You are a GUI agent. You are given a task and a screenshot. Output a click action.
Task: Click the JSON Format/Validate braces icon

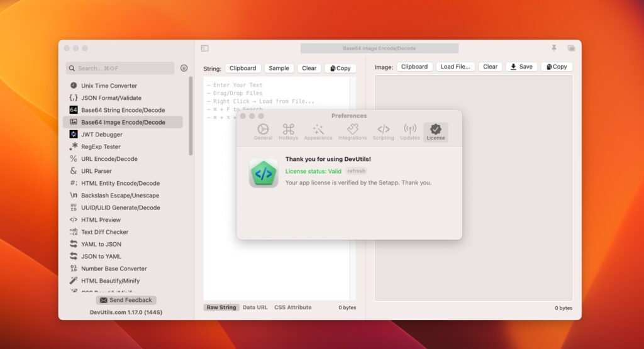74,97
